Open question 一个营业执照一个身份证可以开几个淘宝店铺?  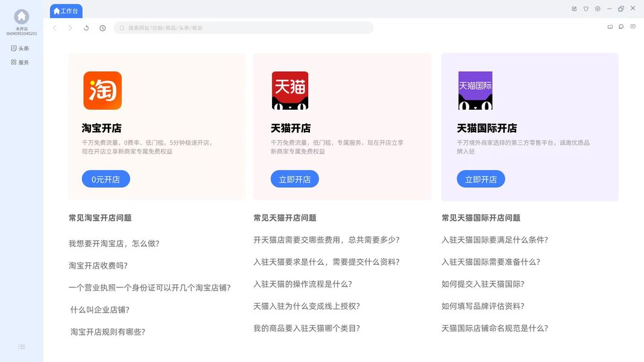150,288
